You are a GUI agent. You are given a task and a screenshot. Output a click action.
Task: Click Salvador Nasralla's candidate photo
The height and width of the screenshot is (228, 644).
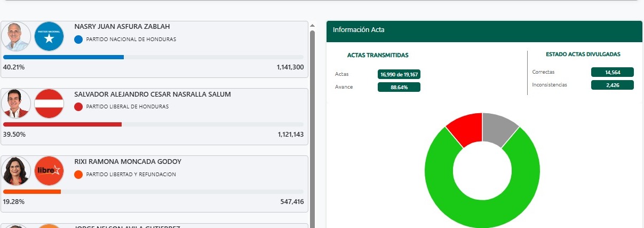(x=16, y=104)
